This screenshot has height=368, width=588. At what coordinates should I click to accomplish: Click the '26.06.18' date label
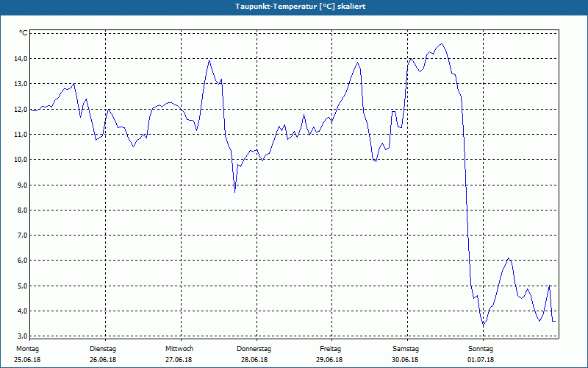[103, 360]
